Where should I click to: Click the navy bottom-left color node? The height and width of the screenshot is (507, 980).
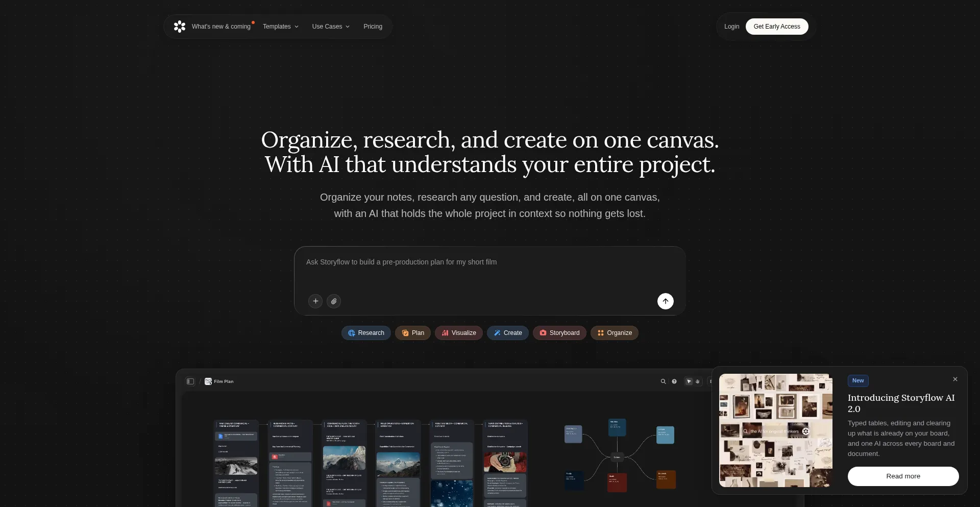point(574,480)
